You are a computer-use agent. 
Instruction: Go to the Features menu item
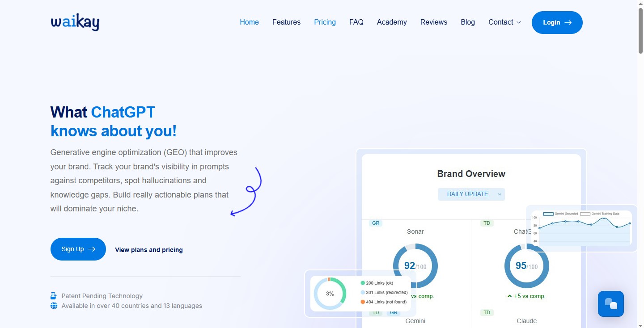pyautogui.click(x=286, y=22)
